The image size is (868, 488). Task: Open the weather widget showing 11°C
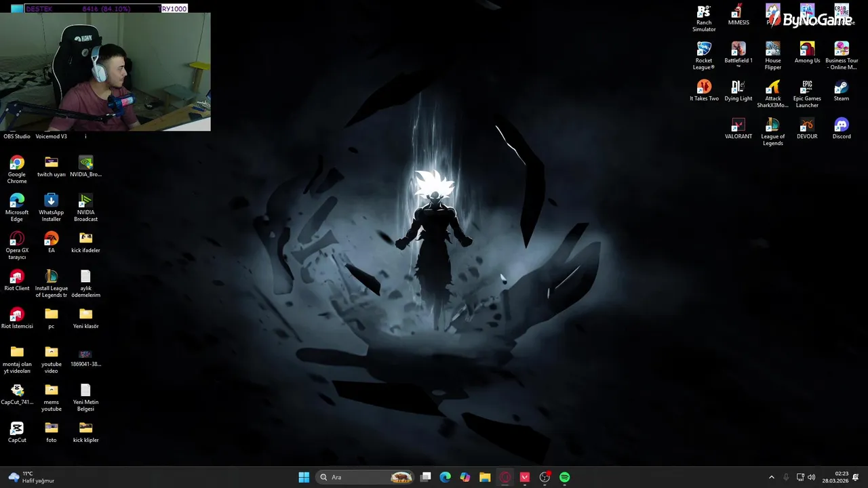32,477
